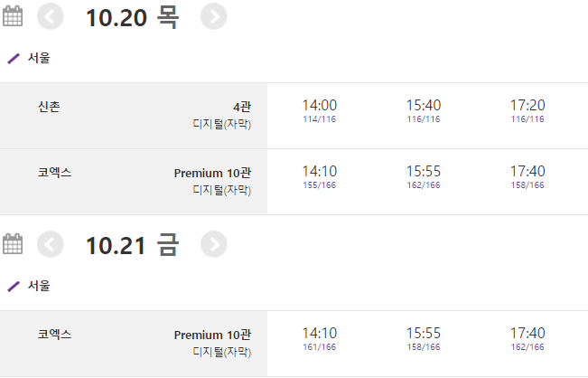The width and height of the screenshot is (588, 378).
Task: Select 코엑스 17:40 showtime on 10.21
Action: pos(527,338)
